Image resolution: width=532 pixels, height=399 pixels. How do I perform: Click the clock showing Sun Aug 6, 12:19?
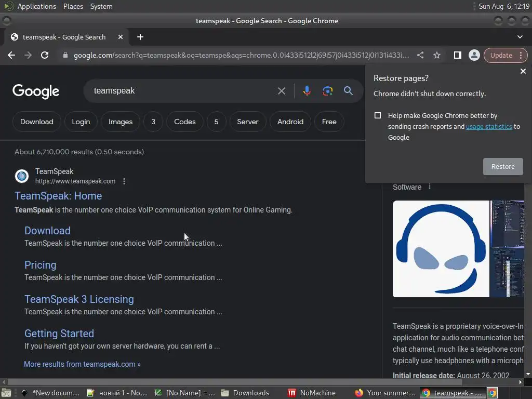click(504, 6)
